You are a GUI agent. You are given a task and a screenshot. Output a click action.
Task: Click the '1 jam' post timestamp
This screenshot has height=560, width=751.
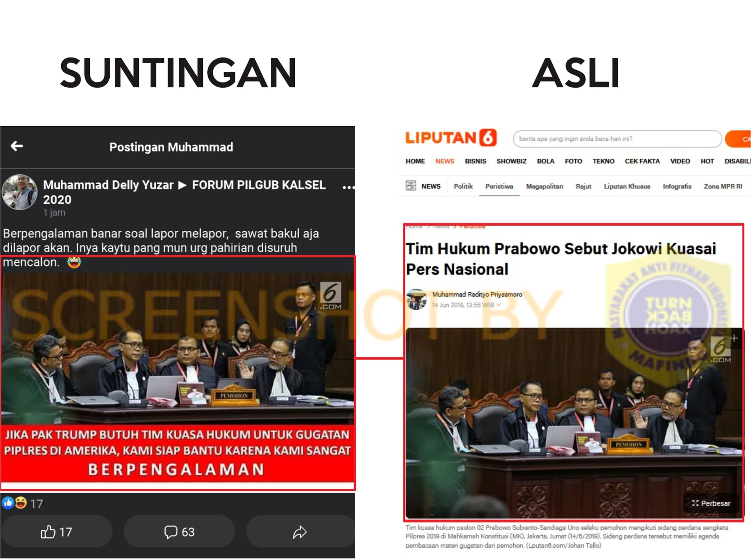54,212
